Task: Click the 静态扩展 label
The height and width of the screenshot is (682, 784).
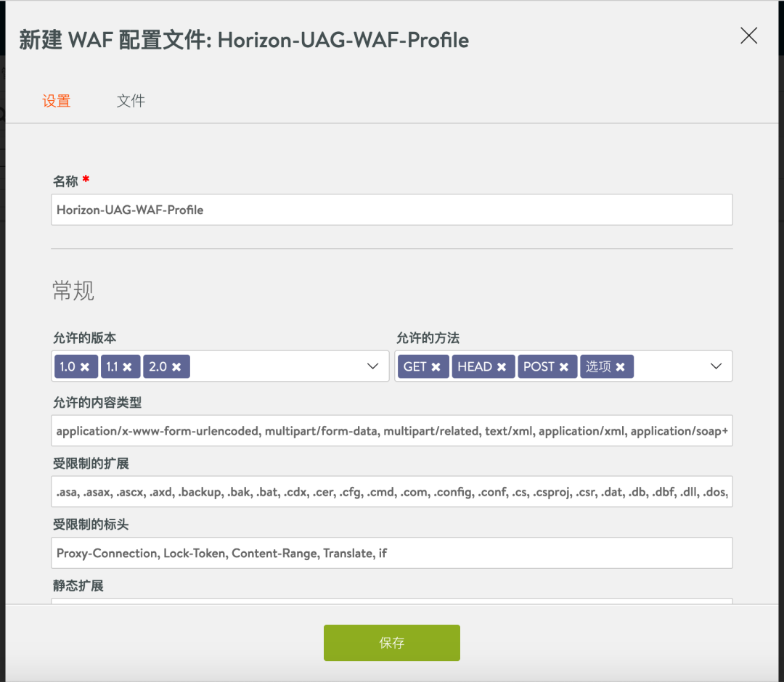Action: (x=78, y=586)
